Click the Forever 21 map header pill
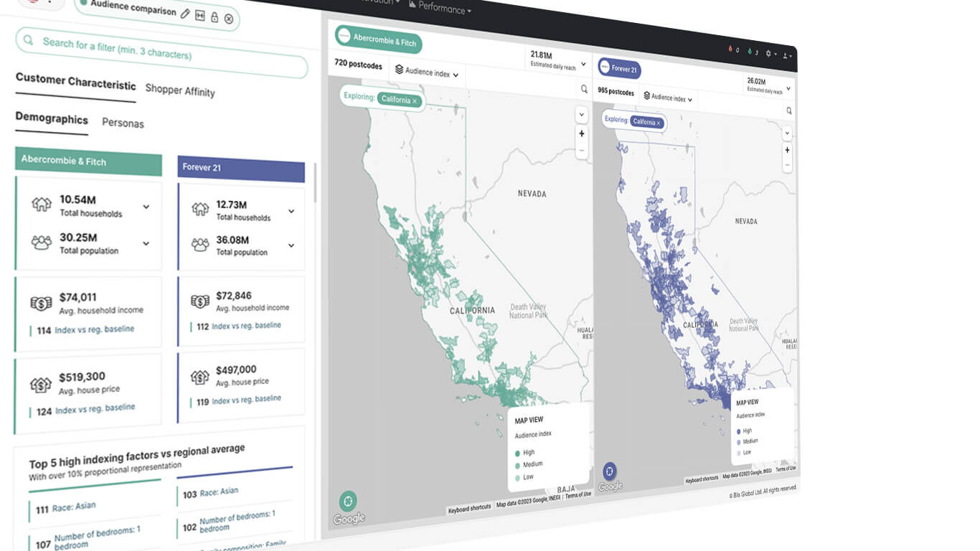Viewport: 980px width, 551px height. coord(618,69)
